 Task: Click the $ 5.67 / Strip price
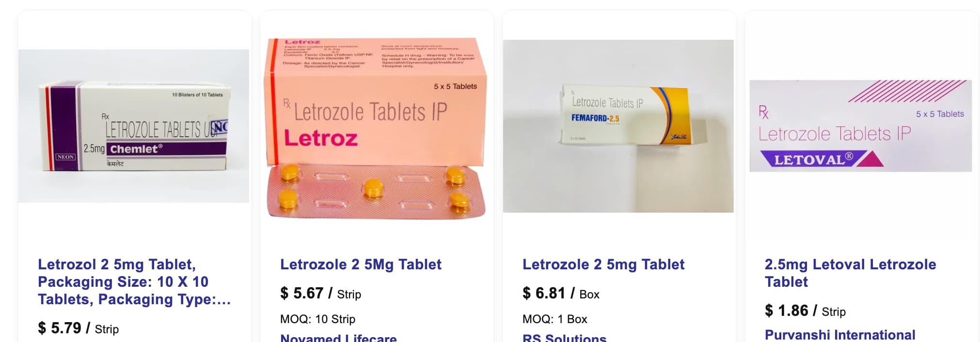coord(320,294)
